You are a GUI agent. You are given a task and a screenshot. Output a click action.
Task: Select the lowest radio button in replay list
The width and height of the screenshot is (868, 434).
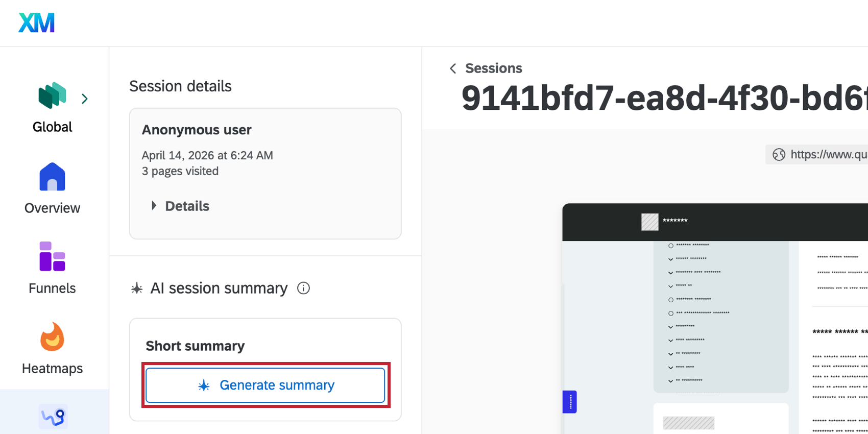(670, 312)
